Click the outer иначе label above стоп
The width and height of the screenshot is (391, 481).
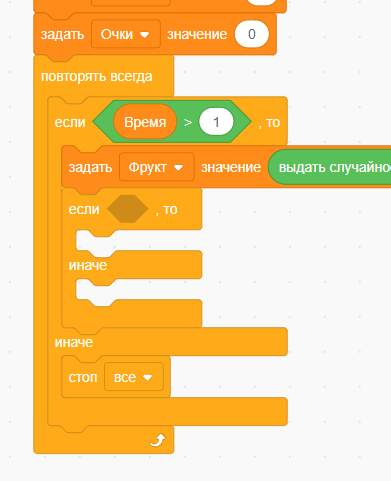coord(74,342)
